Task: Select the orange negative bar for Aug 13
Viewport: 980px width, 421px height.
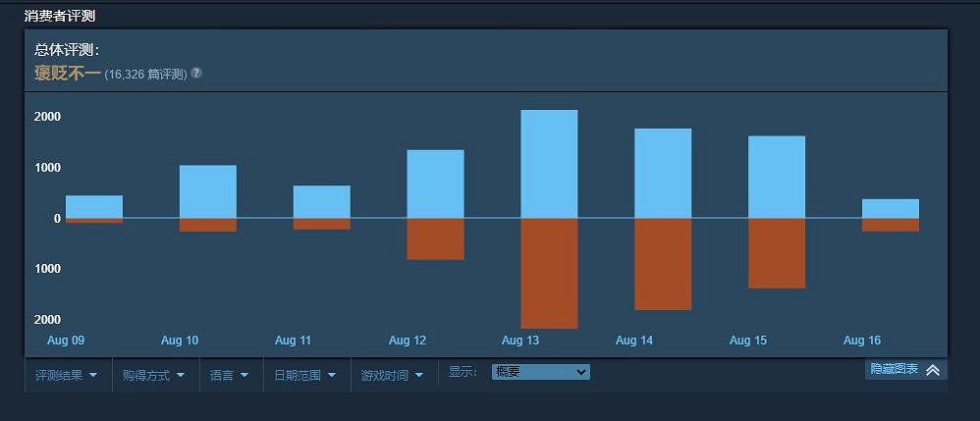Action: [549, 273]
